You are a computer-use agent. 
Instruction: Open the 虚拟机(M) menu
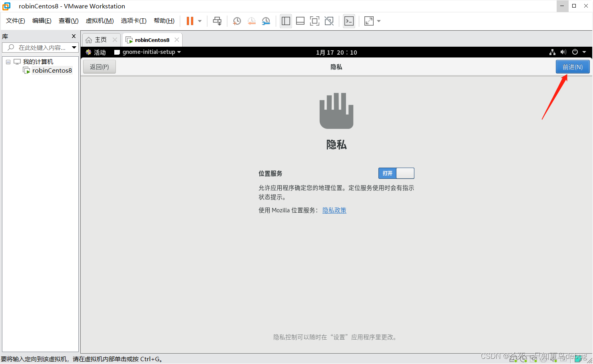pos(100,21)
